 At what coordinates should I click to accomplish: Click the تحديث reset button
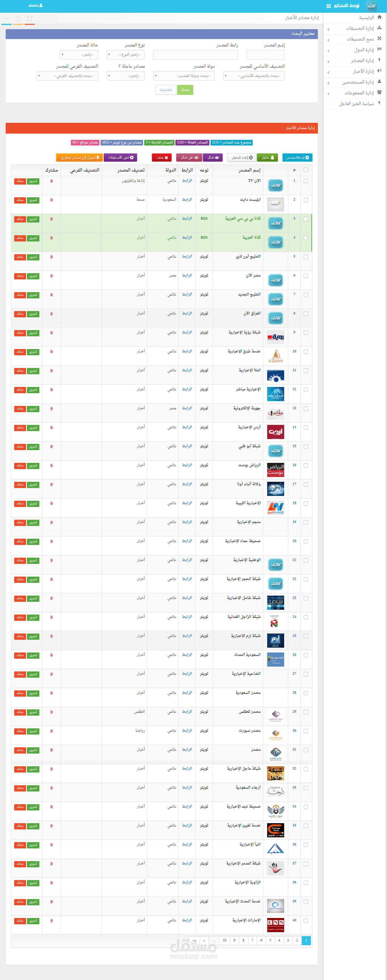coord(166,90)
